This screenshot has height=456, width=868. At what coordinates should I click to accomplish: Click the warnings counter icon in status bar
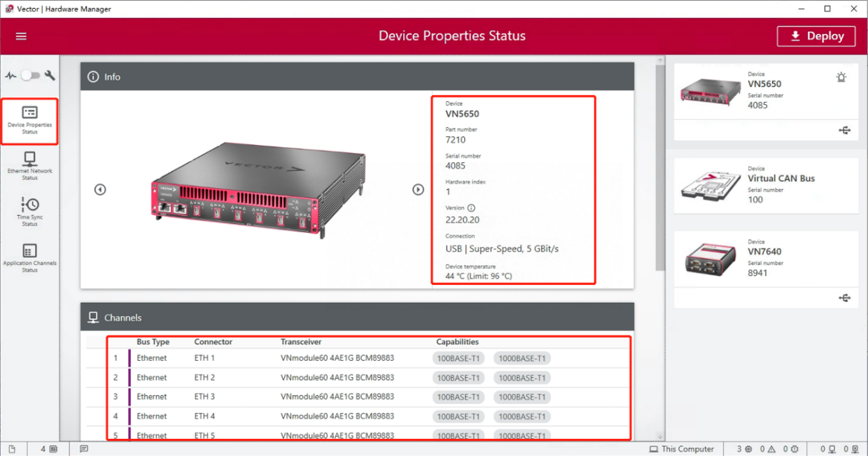click(771, 448)
